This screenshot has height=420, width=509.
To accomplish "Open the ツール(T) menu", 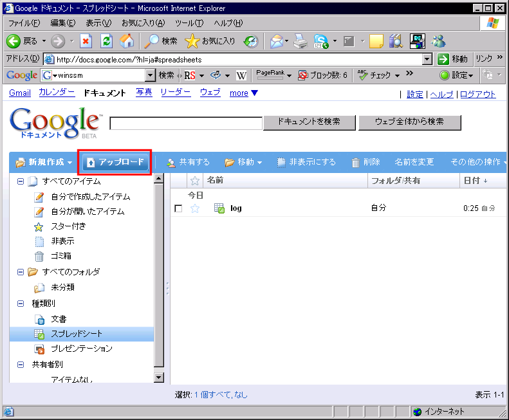I will [x=189, y=23].
